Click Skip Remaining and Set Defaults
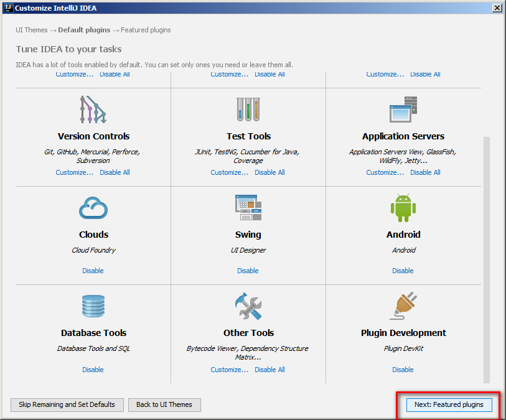The image size is (506, 420). [67, 405]
